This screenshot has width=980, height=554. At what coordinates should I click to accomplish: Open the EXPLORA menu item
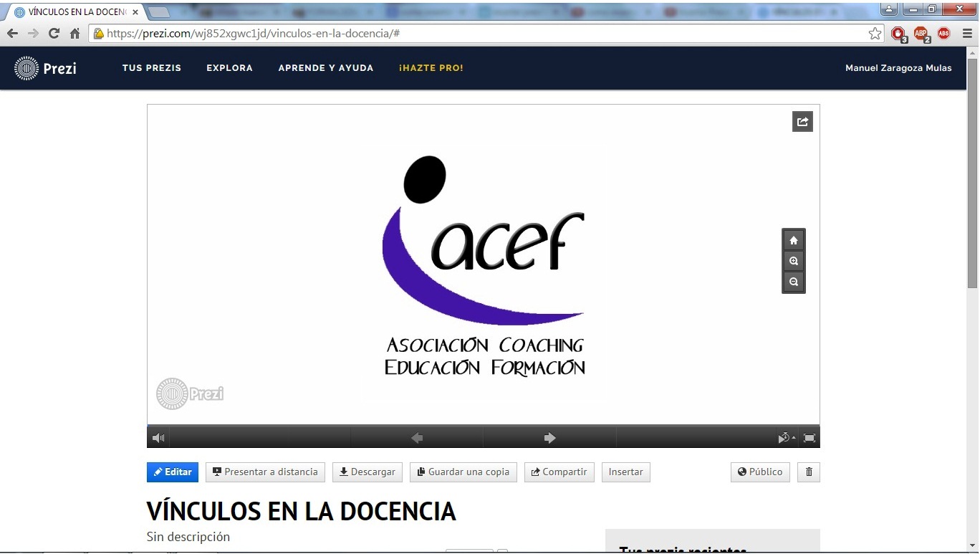click(x=229, y=68)
